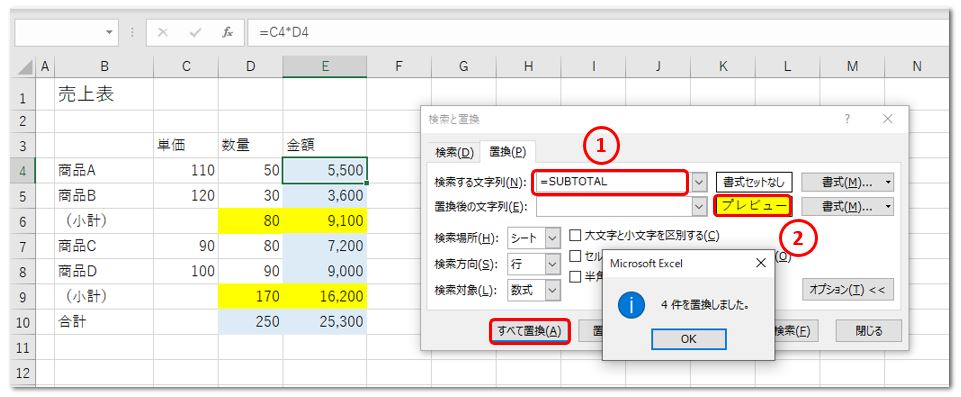The image size is (961, 397).
Task: Toggle the checkbox partially hidden beginning セル
Action: (575, 255)
